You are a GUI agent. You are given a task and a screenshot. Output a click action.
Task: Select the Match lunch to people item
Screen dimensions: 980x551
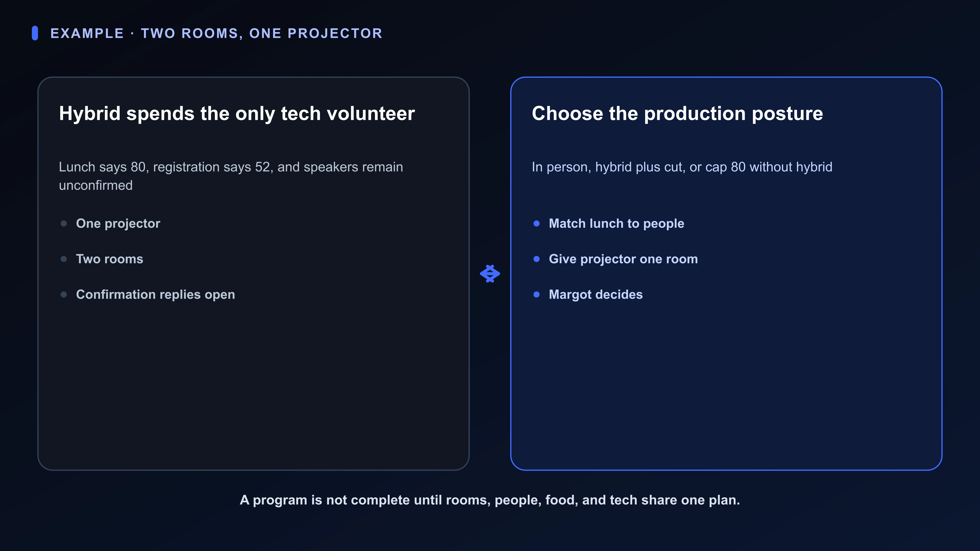(616, 224)
